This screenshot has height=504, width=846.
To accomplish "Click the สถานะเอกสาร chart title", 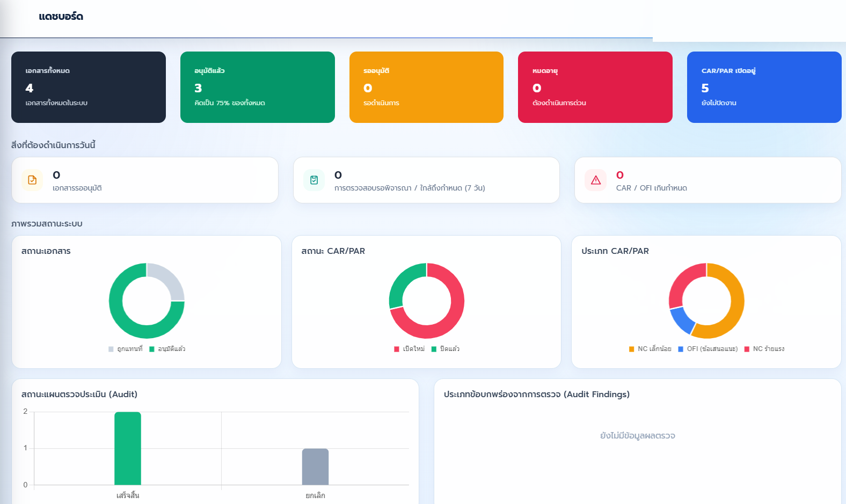I will click(x=46, y=251).
